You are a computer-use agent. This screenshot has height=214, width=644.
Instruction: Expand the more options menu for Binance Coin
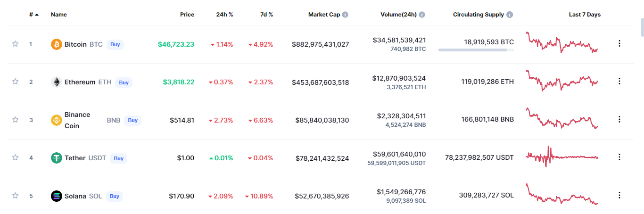tap(619, 120)
